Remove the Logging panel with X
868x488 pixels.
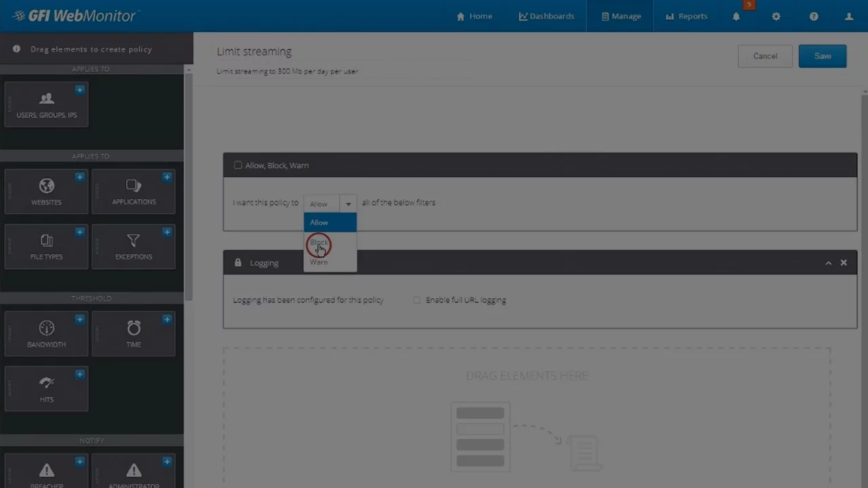click(x=844, y=262)
